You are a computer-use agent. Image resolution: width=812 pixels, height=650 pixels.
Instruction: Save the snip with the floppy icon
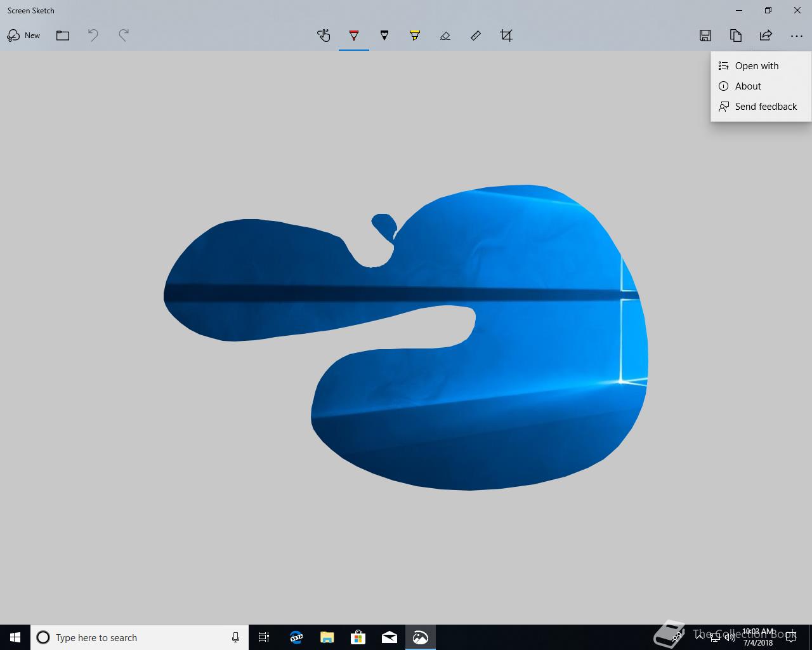pyautogui.click(x=705, y=36)
